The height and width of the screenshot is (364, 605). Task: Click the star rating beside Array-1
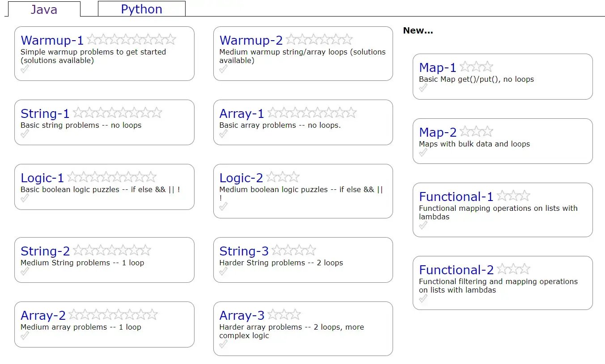click(312, 113)
